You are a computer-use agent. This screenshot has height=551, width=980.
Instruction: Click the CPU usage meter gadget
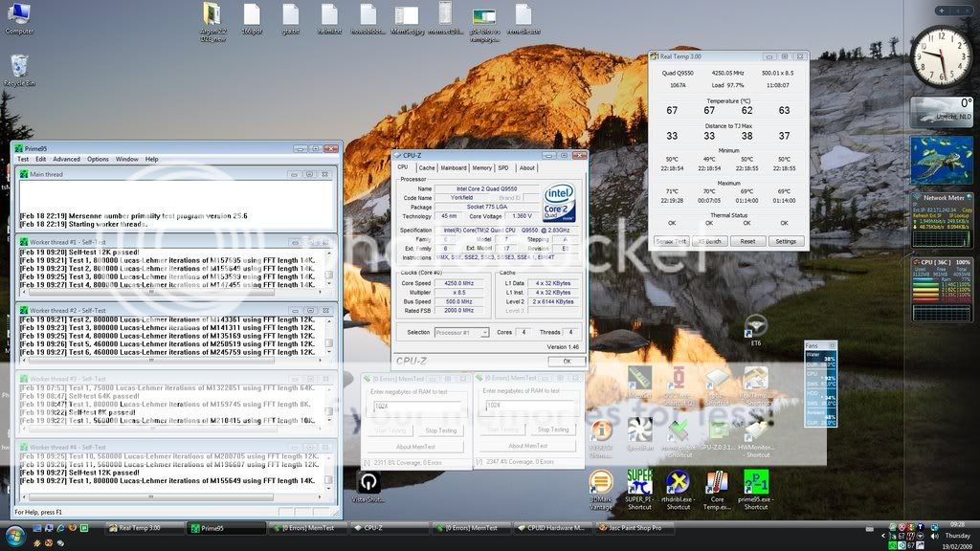tap(942, 289)
